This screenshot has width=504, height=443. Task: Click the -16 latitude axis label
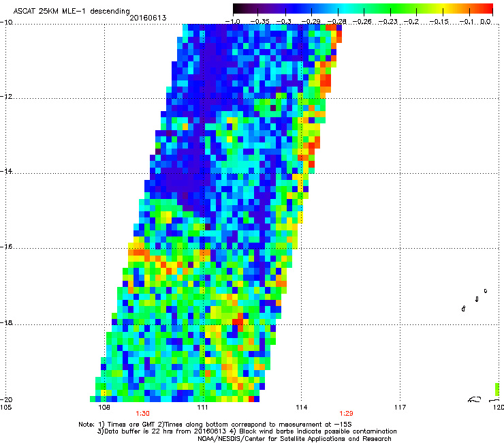pyautogui.click(x=6, y=247)
